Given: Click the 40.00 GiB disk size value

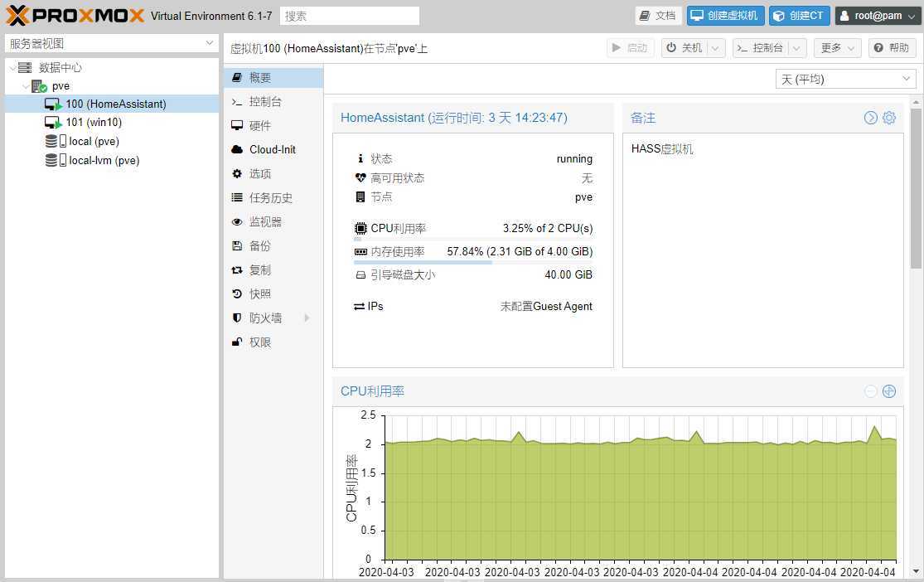Looking at the screenshot, I should click(568, 274).
